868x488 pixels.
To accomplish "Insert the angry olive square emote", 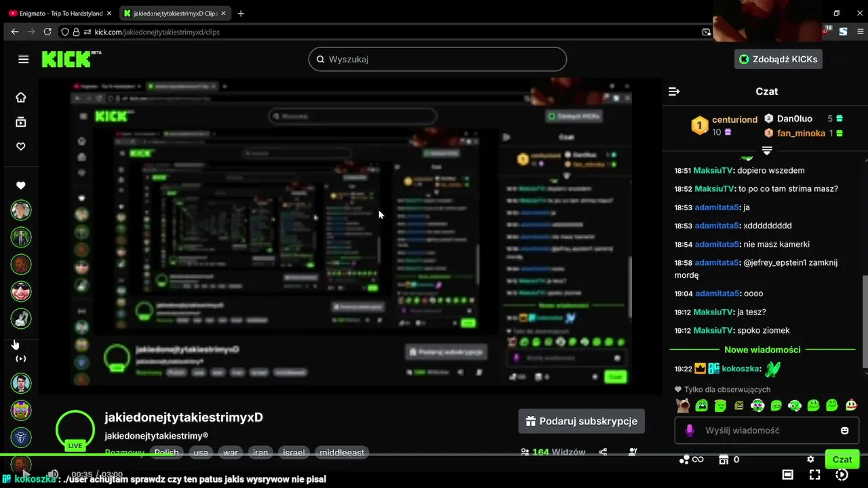I will pyautogui.click(x=739, y=405).
